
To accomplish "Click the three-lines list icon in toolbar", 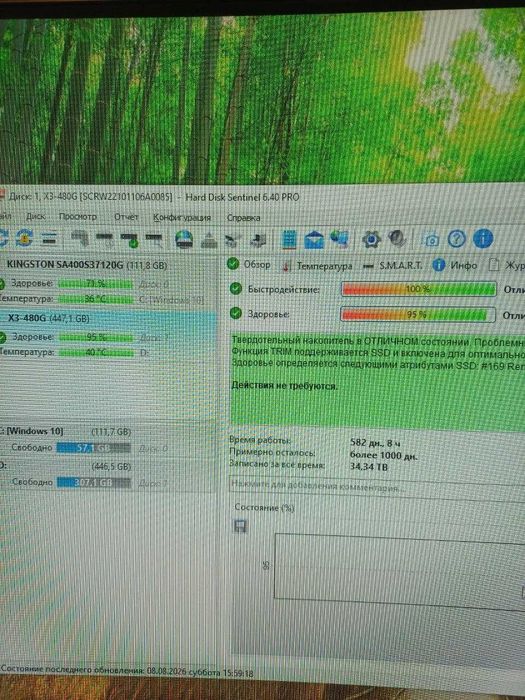I will coord(50,239).
